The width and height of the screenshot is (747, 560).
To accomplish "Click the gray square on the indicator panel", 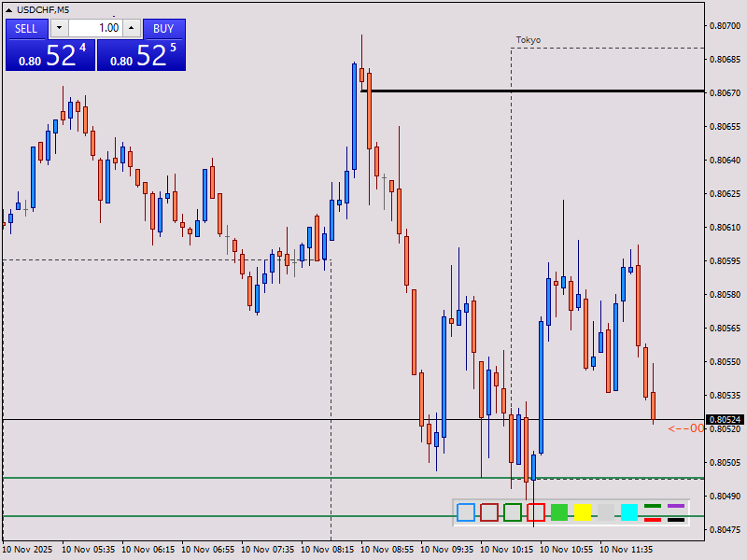I will (605, 511).
